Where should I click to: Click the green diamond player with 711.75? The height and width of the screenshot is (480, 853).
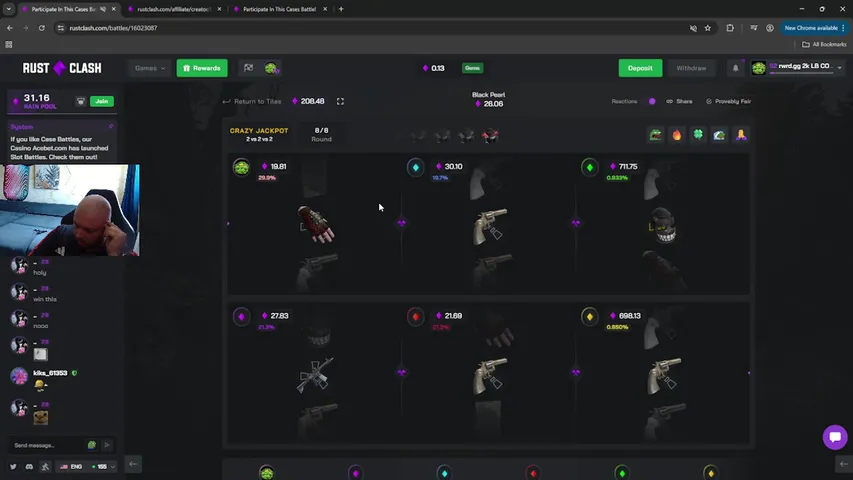(590, 167)
